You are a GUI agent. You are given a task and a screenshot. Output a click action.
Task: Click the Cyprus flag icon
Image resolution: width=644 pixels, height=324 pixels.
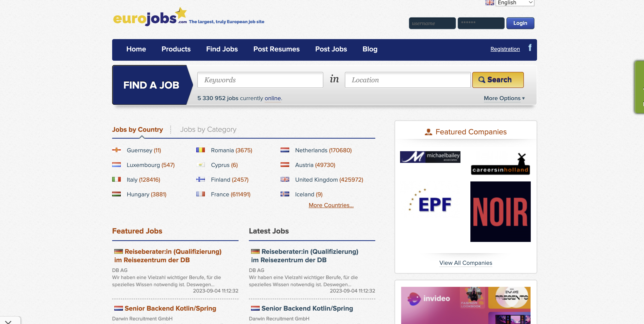tap(201, 165)
